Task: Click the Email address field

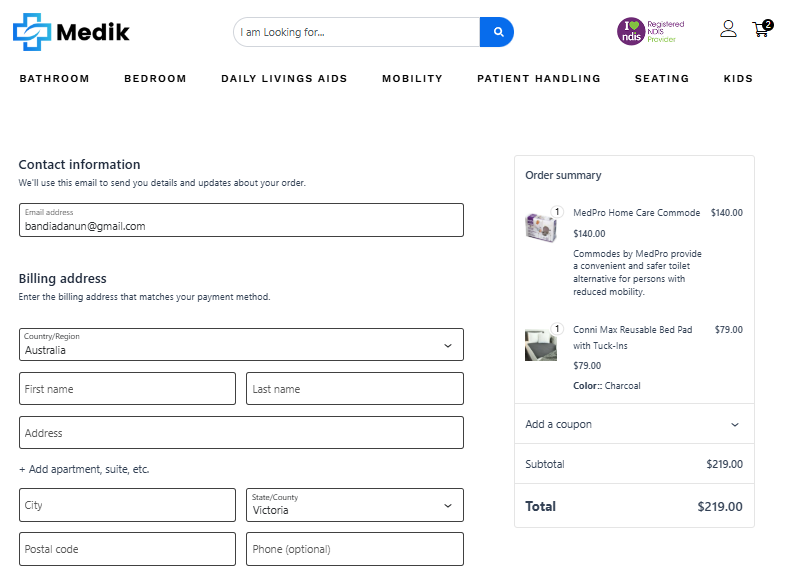Action: [x=241, y=221]
